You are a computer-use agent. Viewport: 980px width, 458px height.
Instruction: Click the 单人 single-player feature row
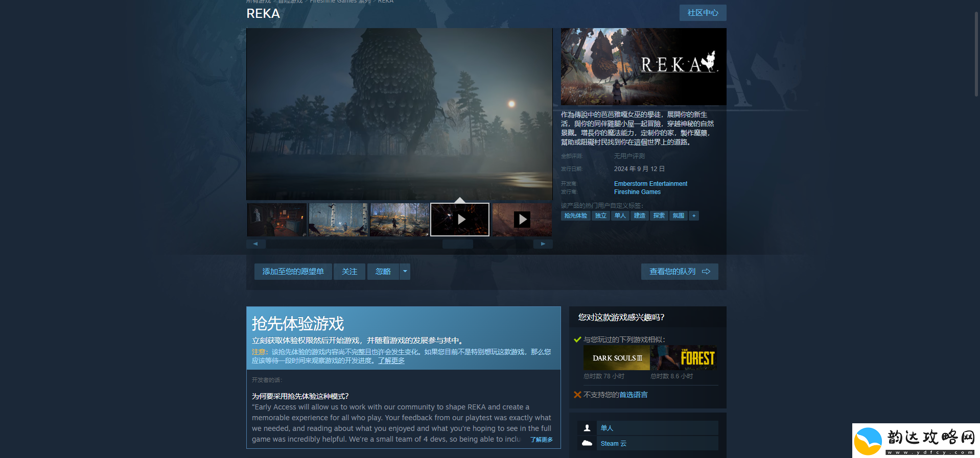pos(648,428)
